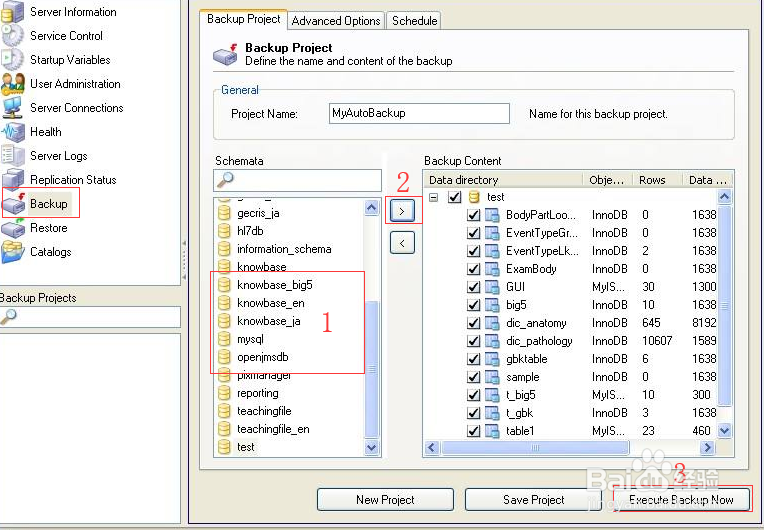The height and width of the screenshot is (530, 764).
Task: Open the Service Control gear icon
Action: click(13, 36)
